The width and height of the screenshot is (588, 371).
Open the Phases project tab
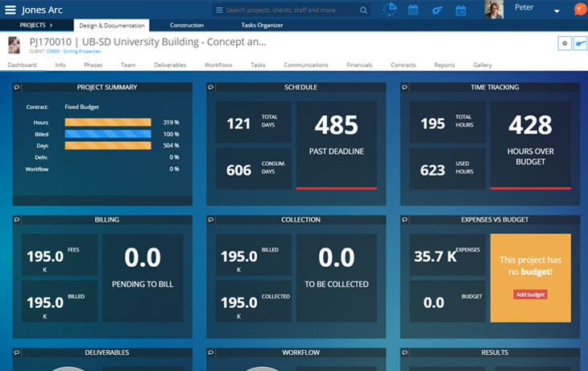click(x=93, y=65)
